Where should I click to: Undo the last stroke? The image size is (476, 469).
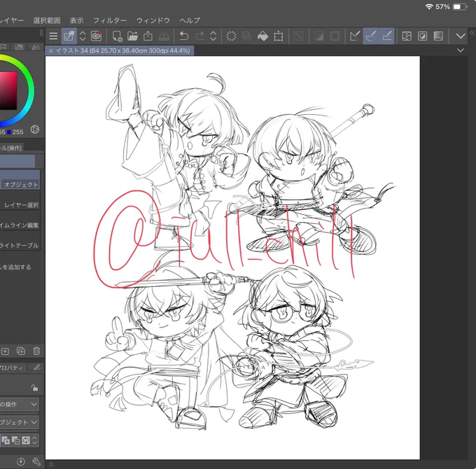[183, 36]
